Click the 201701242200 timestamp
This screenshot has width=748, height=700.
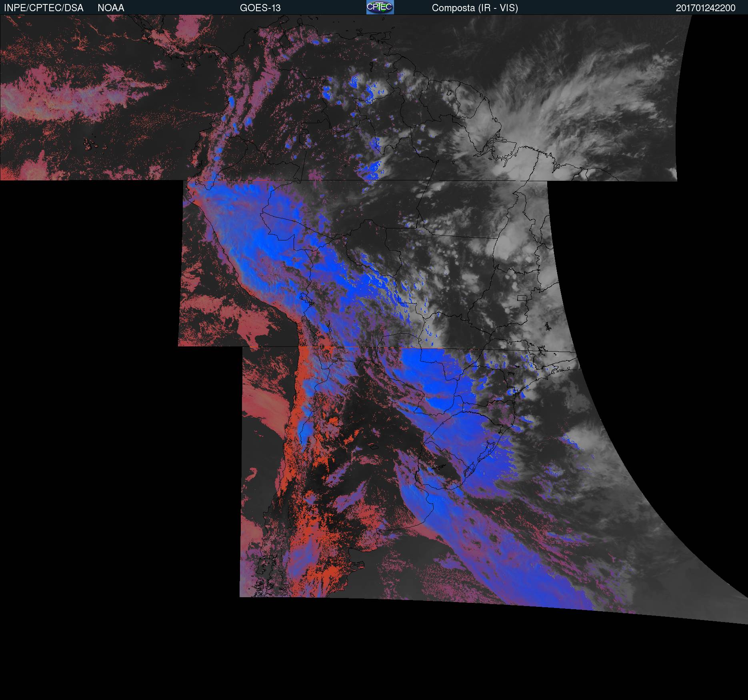point(706,8)
